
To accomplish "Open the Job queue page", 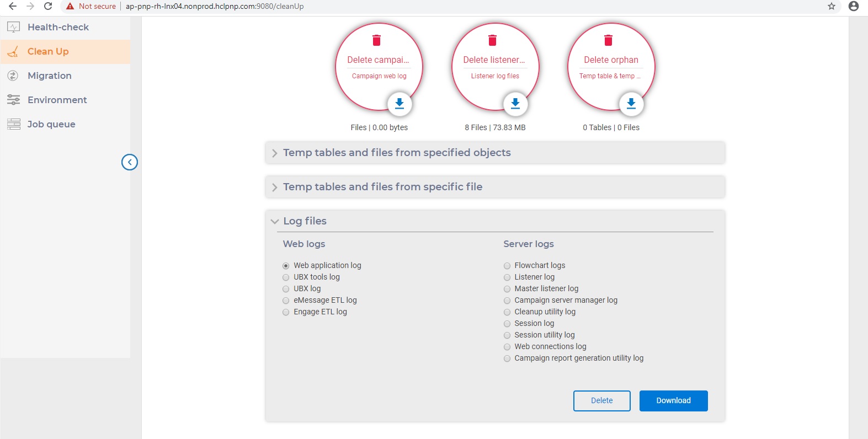I will click(65, 124).
